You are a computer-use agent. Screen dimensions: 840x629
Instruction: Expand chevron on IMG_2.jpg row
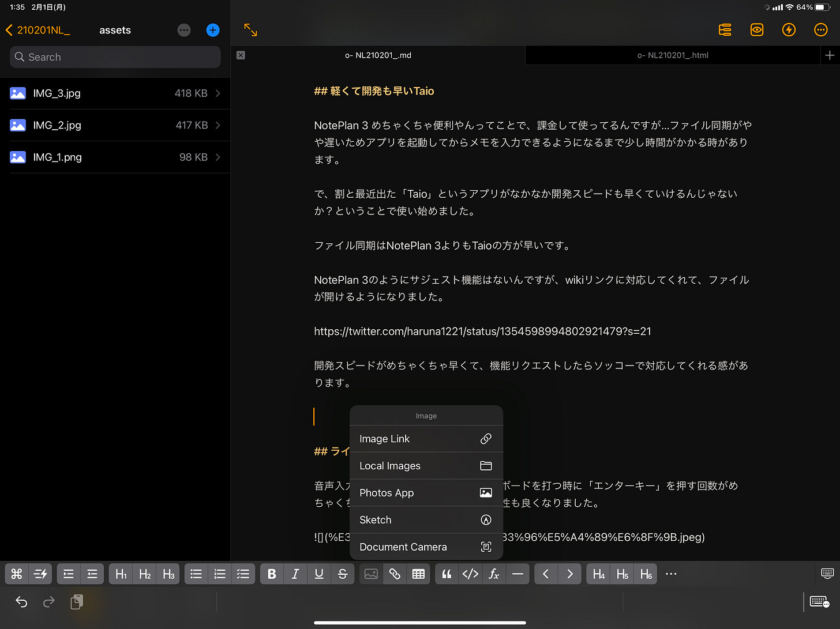217,125
